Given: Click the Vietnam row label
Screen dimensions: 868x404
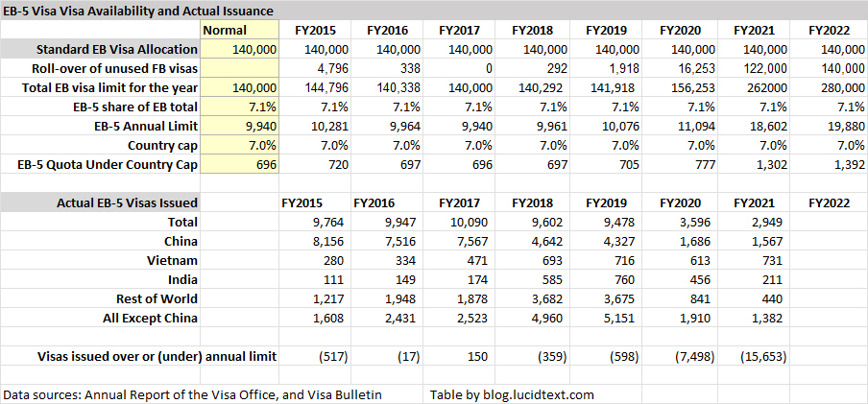Looking at the screenshot, I should tap(172, 260).
